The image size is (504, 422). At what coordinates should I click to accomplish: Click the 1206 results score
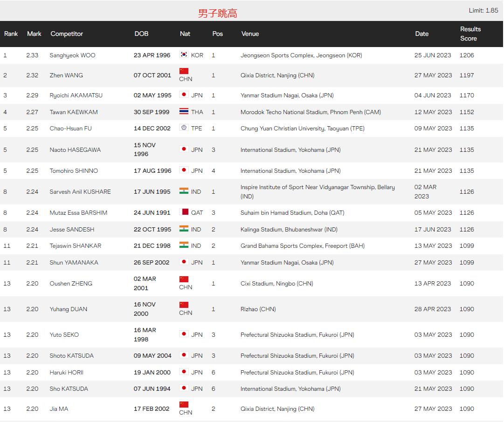[x=467, y=55]
